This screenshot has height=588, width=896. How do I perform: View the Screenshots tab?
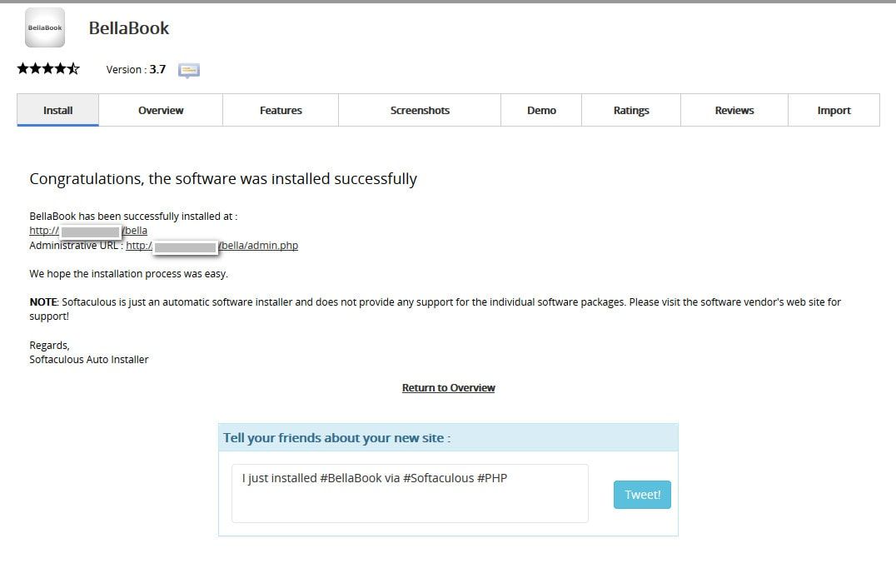pos(420,110)
